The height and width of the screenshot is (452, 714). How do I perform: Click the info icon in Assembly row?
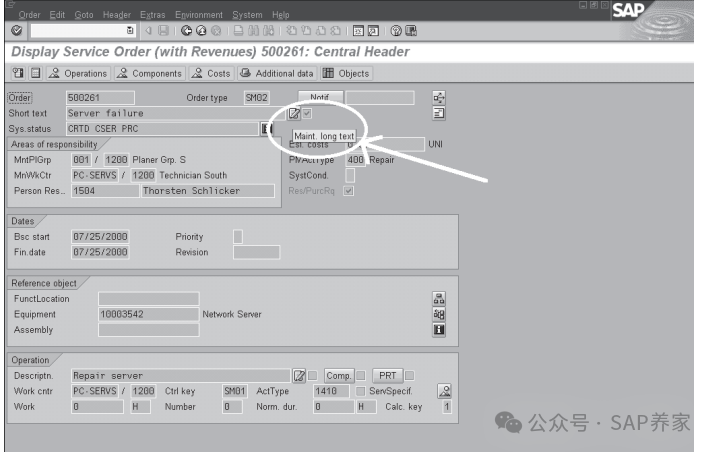pos(439,330)
